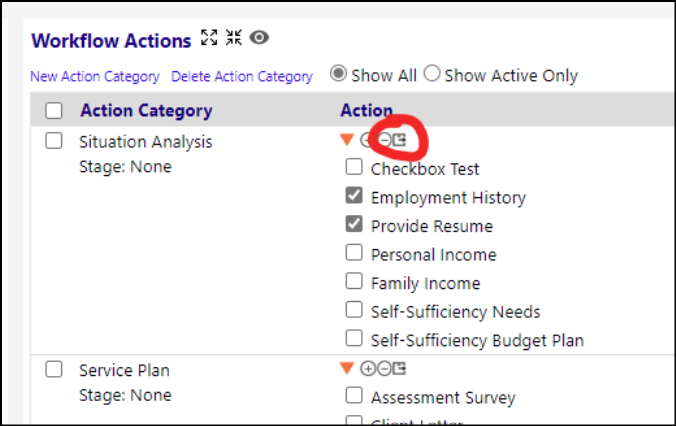The image size is (676, 426).
Task: Uncheck the Employment History checkbox
Action: point(354,195)
